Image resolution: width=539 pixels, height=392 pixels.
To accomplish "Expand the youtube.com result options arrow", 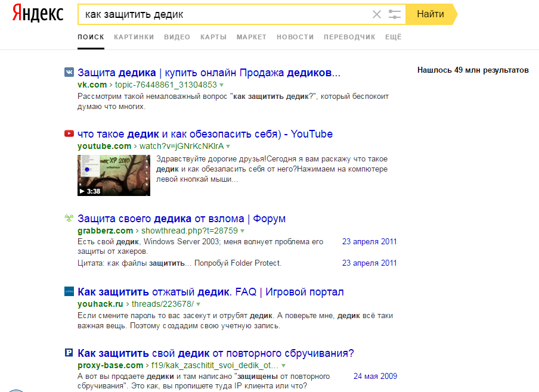I will (x=228, y=147).
